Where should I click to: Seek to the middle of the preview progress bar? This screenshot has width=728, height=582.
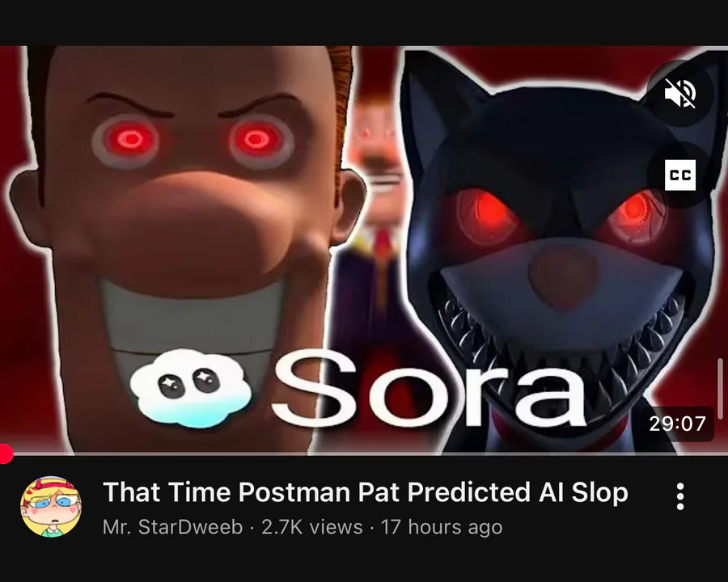pos(364,453)
